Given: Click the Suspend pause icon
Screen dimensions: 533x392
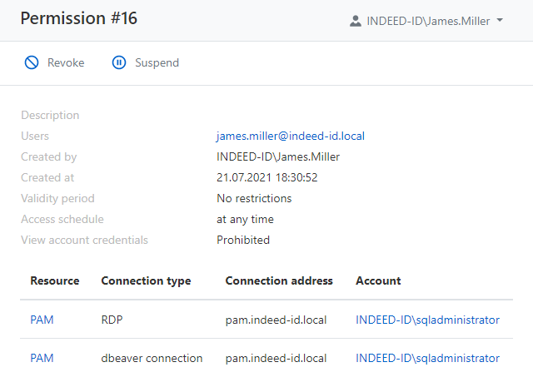Looking at the screenshot, I should point(119,62).
